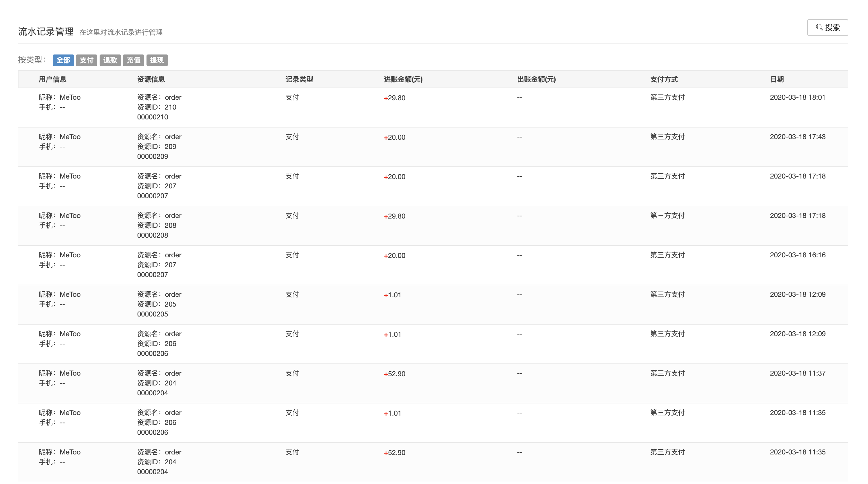The image size is (868, 484).
Task: Click the 资源信息 column header
Action: (151, 79)
